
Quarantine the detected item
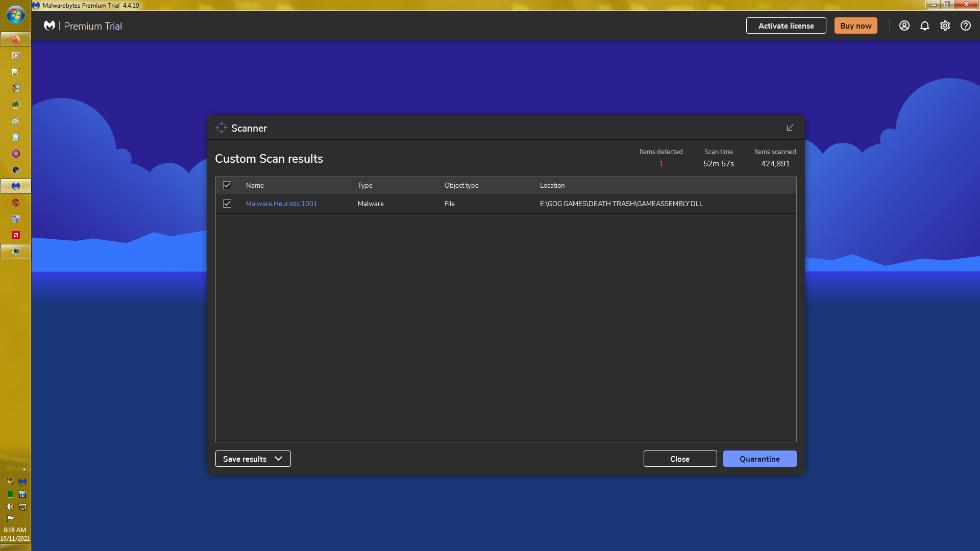point(759,459)
